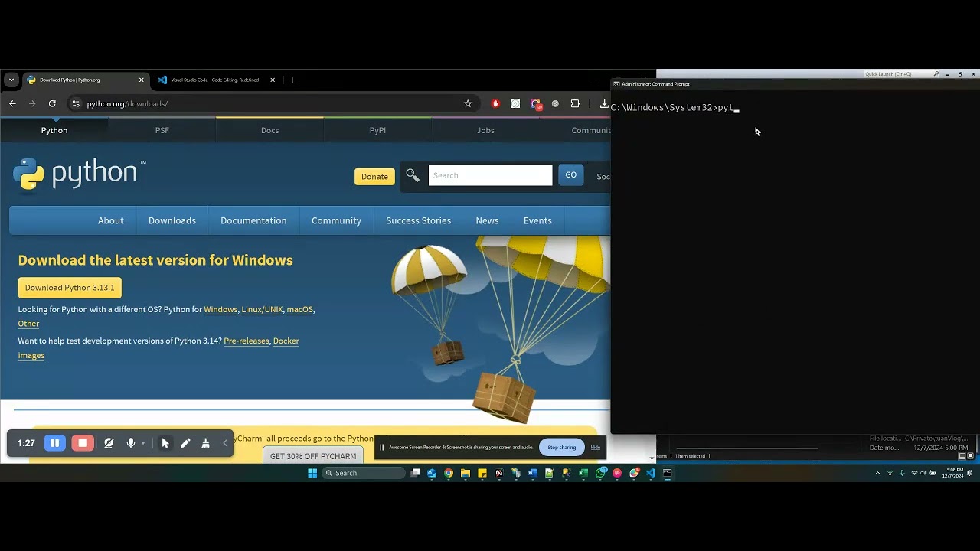
Task: Open File Explorer from the taskbar
Action: coord(465,473)
